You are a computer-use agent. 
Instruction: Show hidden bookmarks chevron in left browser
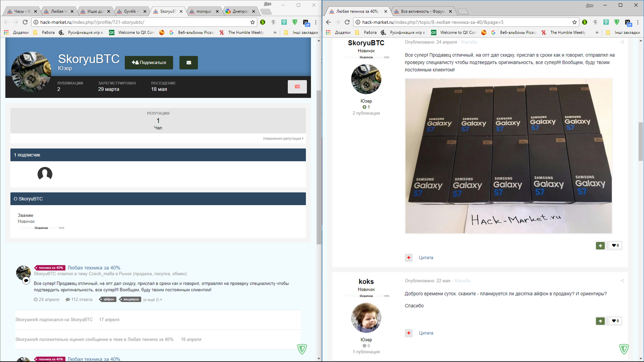pos(275,33)
